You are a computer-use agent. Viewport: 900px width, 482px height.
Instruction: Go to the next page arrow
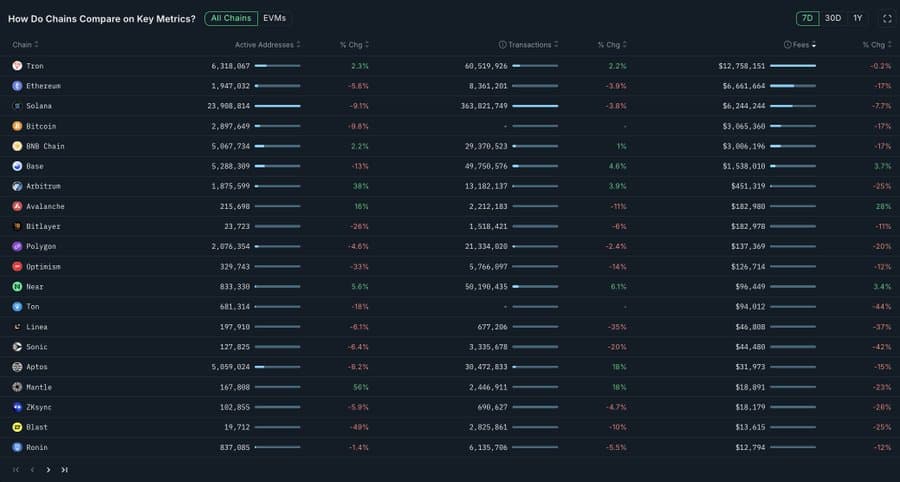click(x=48, y=469)
